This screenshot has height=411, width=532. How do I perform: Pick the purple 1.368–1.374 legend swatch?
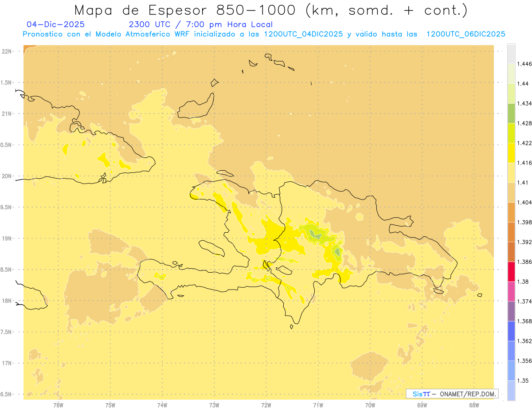click(x=511, y=311)
